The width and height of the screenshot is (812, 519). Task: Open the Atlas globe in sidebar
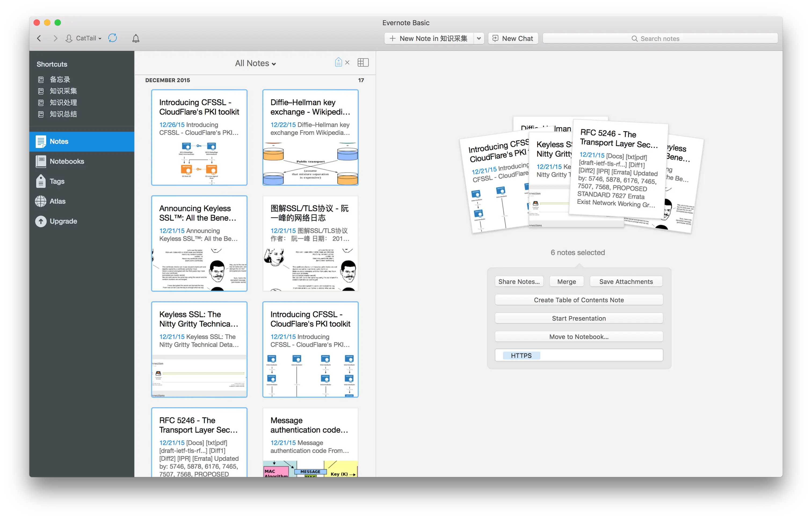click(x=41, y=201)
